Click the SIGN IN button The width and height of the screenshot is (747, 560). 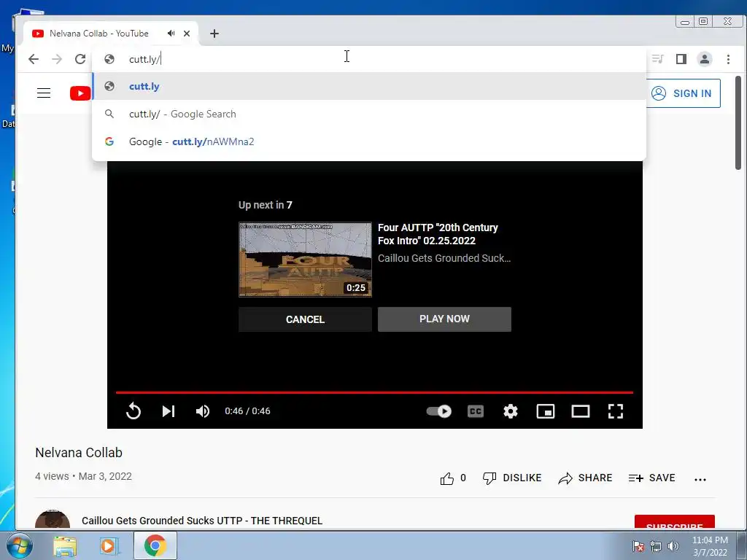[683, 93]
